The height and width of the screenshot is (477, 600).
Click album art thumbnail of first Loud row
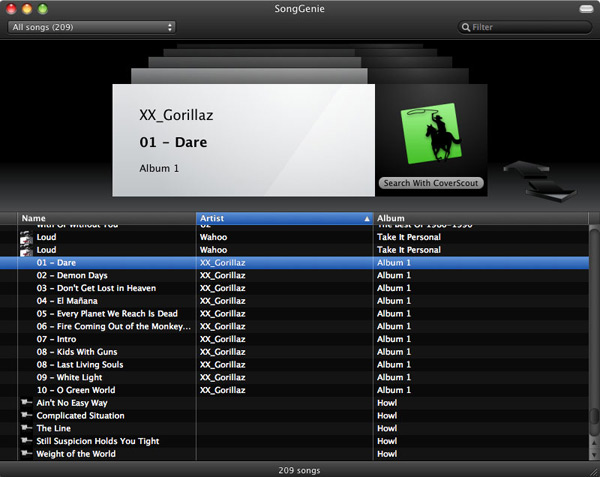(26, 237)
